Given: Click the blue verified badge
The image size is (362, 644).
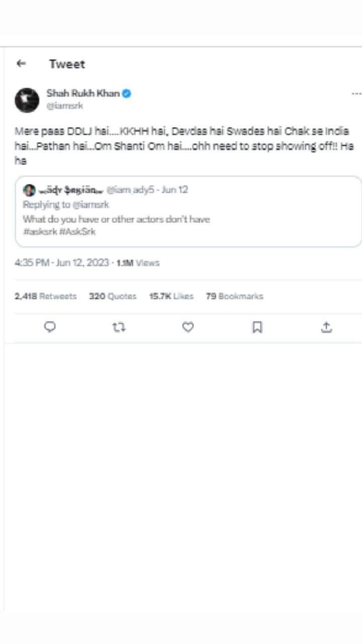Looking at the screenshot, I should click(127, 93).
